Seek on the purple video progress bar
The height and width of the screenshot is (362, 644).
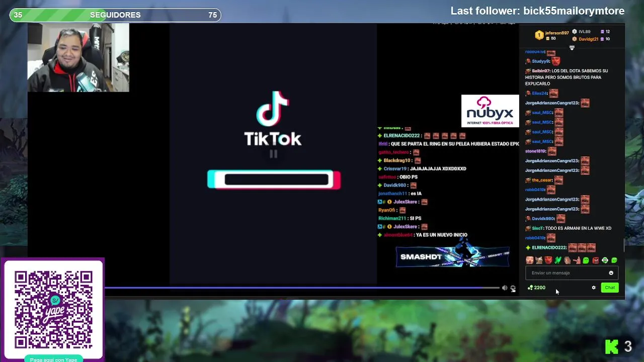pos(302,288)
